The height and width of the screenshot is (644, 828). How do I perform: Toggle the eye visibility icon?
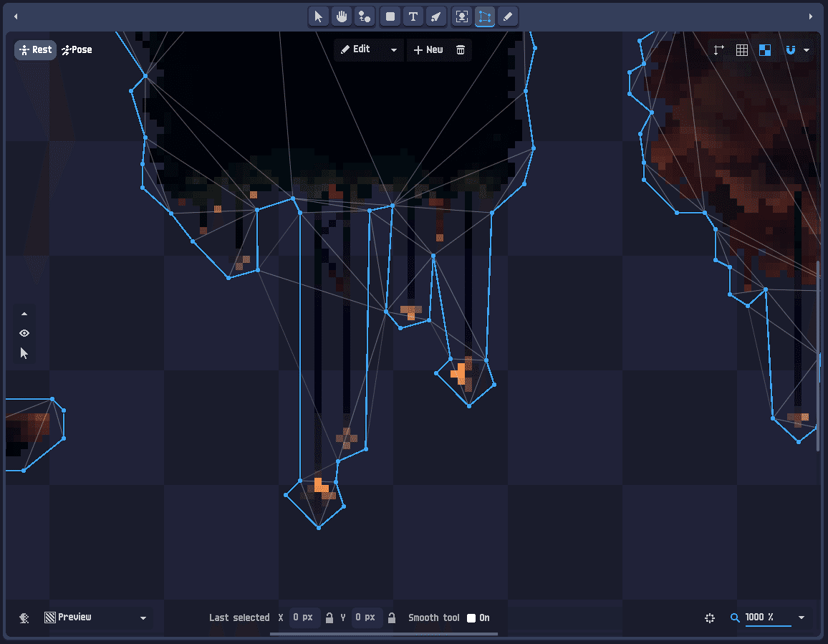[x=24, y=333]
